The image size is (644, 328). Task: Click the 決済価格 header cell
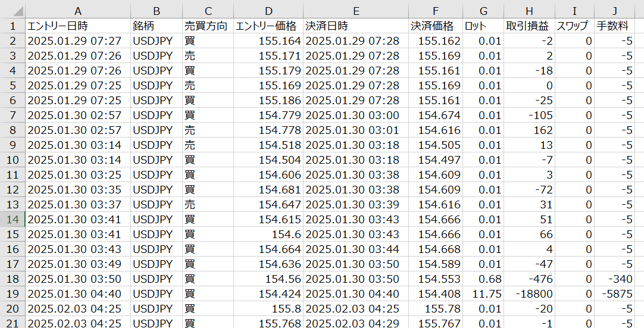[435, 26]
